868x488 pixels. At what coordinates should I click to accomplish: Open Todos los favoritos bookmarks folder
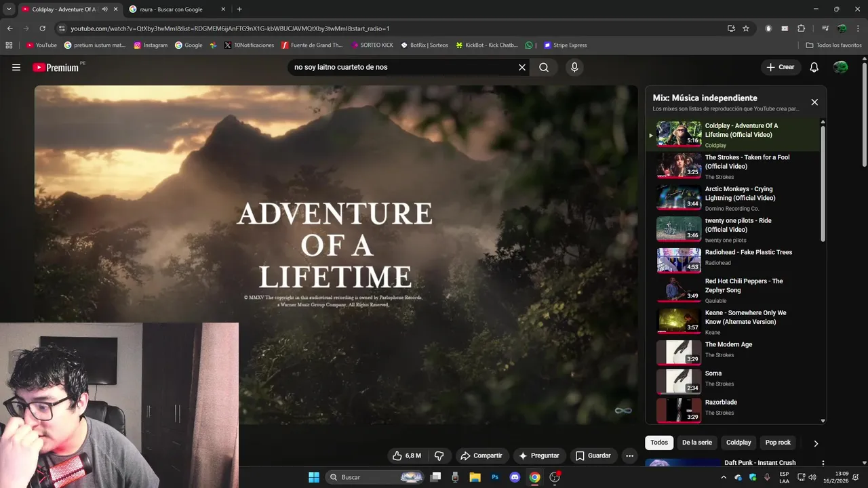833,45
